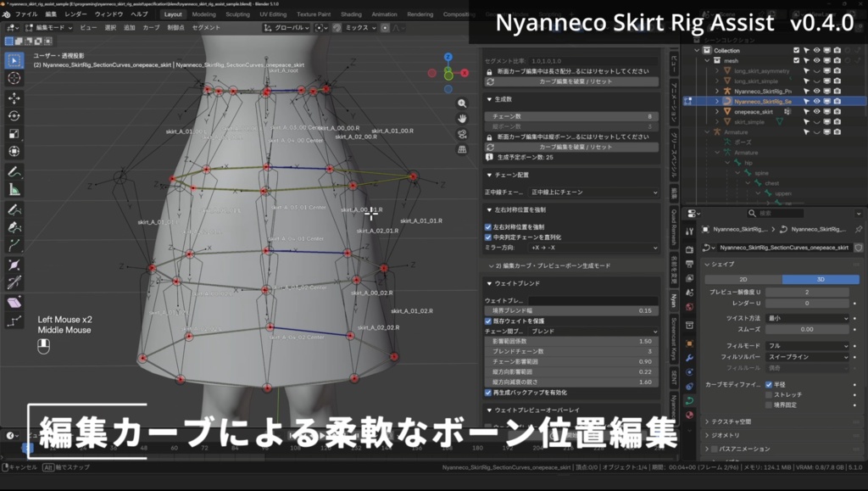The width and height of the screenshot is (868, 491).
Task: Switch to the Modeling workspace tab
Action: point(203,14)
